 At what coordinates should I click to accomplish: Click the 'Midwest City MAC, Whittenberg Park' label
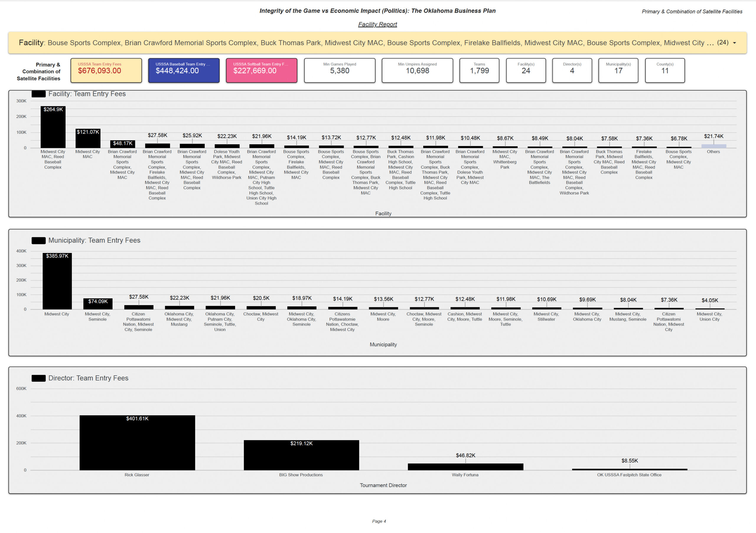505,159
